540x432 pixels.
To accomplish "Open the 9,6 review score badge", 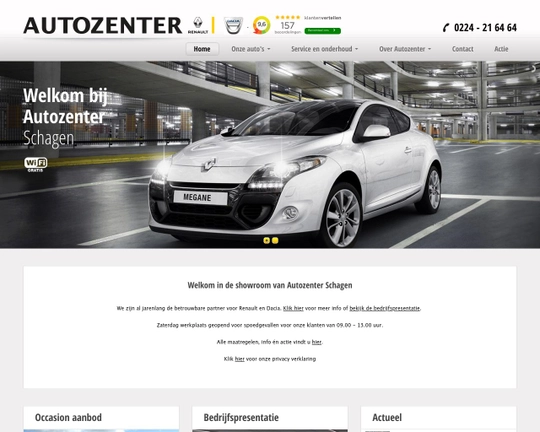I will click(x=261, y=25).
